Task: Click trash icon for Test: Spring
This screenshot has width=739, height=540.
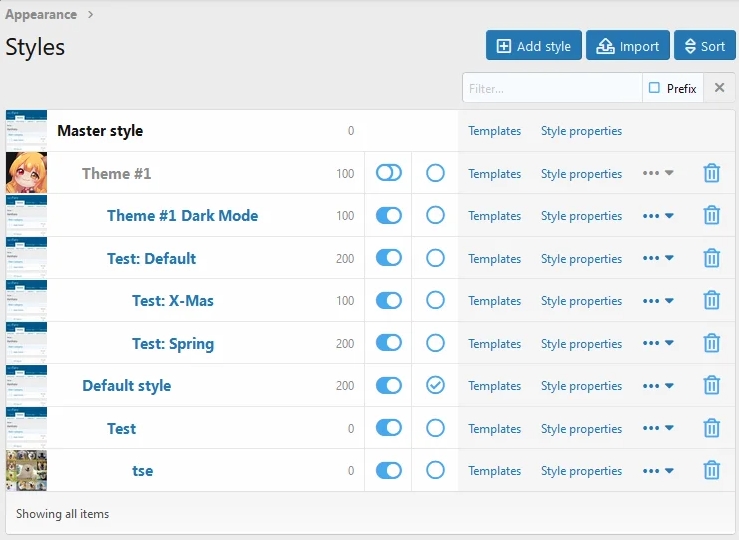Action: (x=711, y=343)
